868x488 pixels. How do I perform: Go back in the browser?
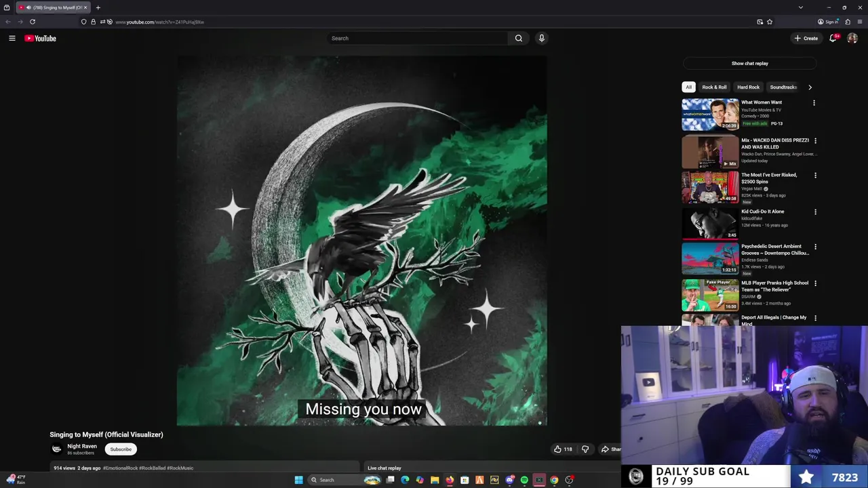[x=8, y=22]
